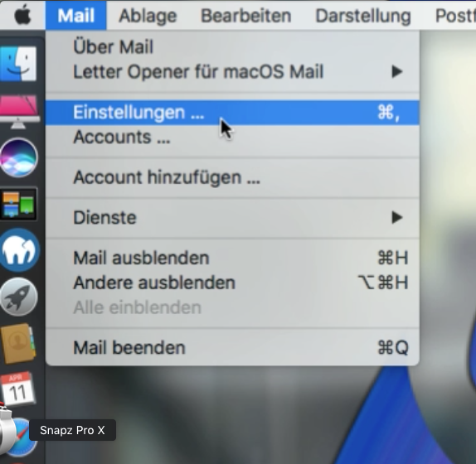This screenshot has height=464, width=476.
Task: Open Contacts address book in Dock
Action: 18,343
